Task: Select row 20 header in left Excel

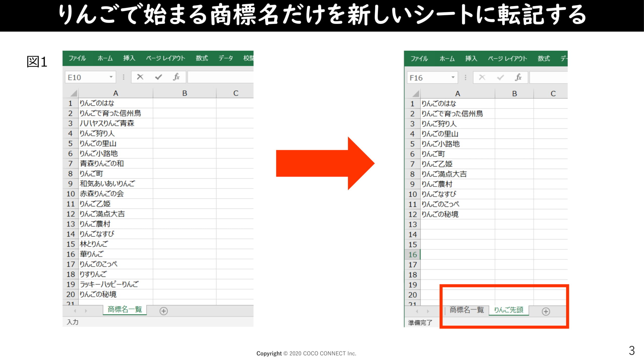Action: (x=70, y=294)
